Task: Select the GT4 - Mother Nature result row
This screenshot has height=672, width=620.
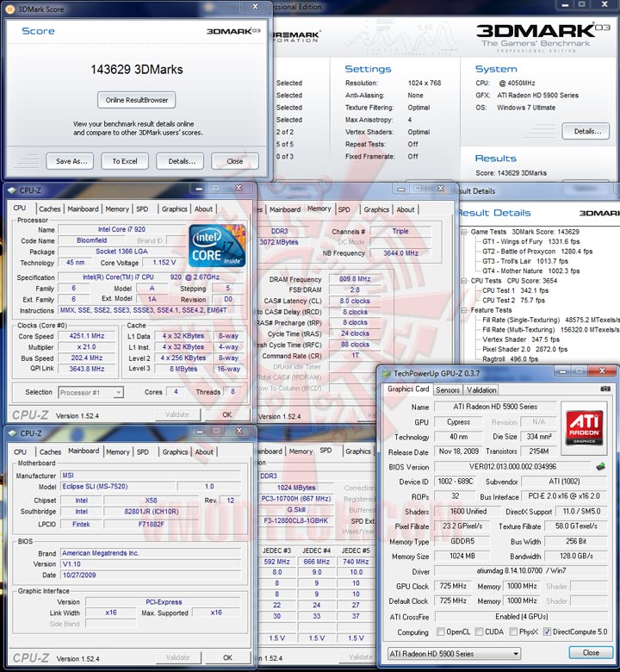Action: point(531,271)
